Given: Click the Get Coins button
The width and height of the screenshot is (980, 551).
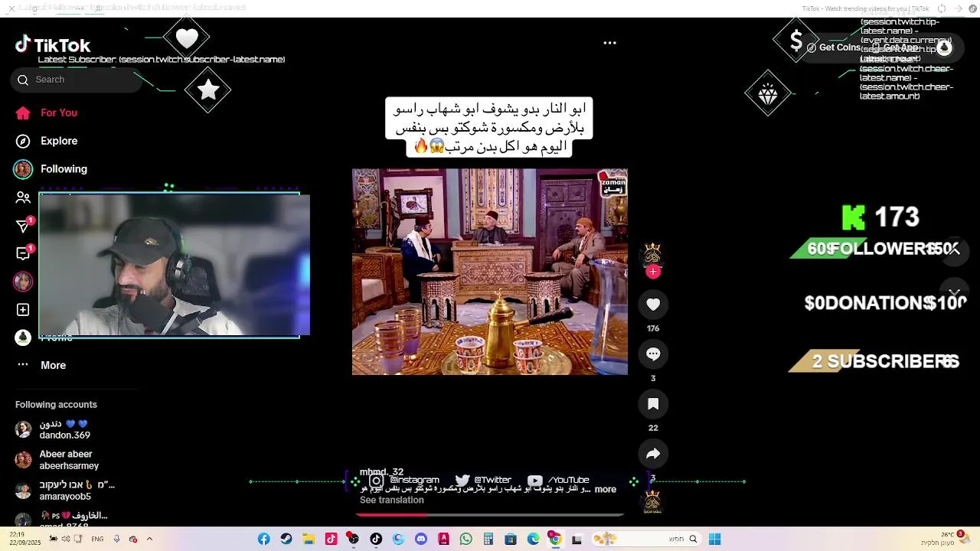Looking at the screenshot, I should (834, 47).
